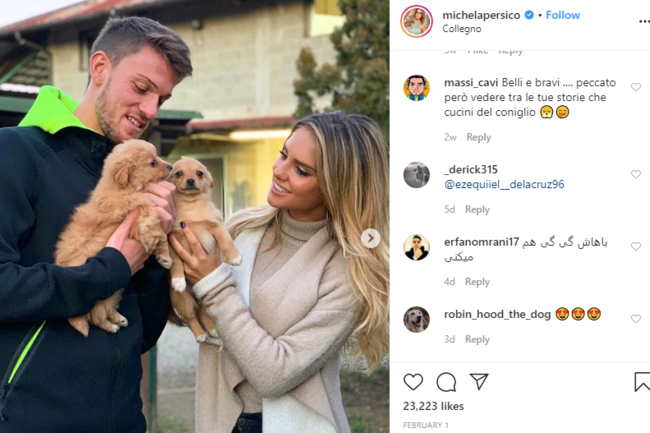Like robin_hood_the_dog's comment with its heart
Screen dimensions: 650x433
click(635, 319)
